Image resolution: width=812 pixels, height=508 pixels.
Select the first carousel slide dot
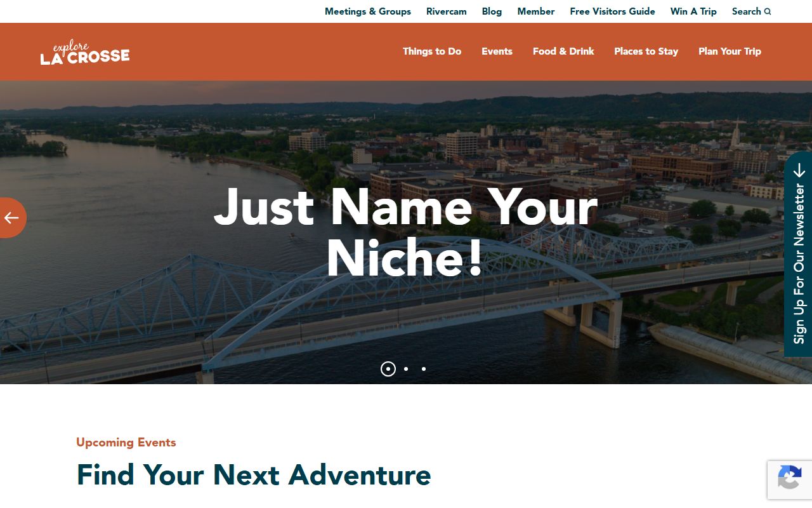[388, 369]
